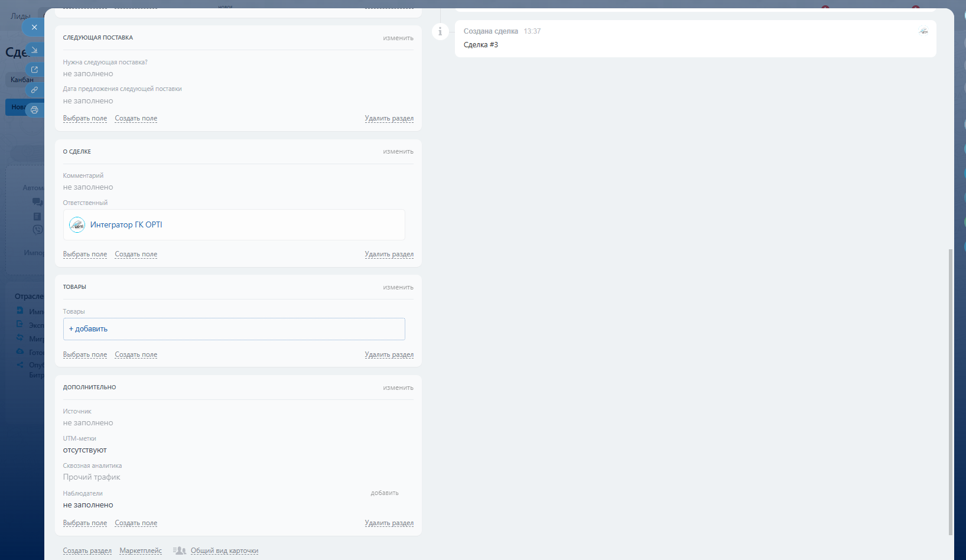Edit the Товары section via изменить
This screenshot has width=966, height=560.
398,288
